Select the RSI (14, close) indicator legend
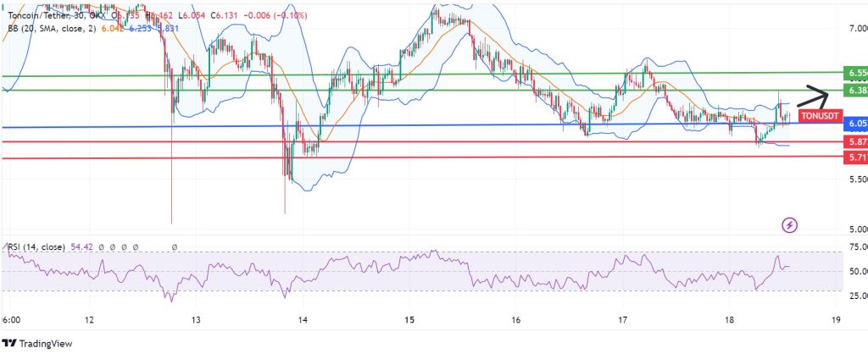This screenshot has width=868, height=354. tap(36, 246)
